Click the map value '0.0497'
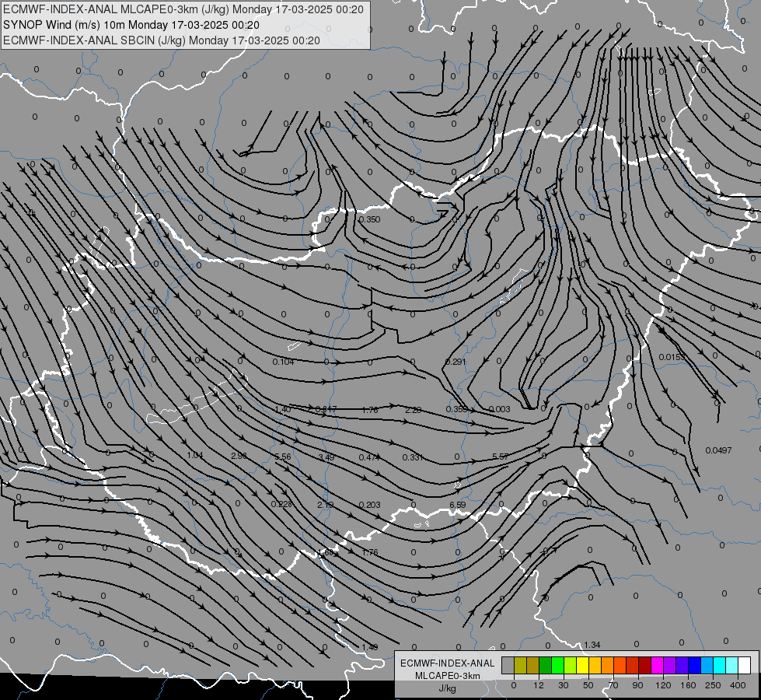The height and width of the screenshot is (700, 761). [x=718, y=450]
